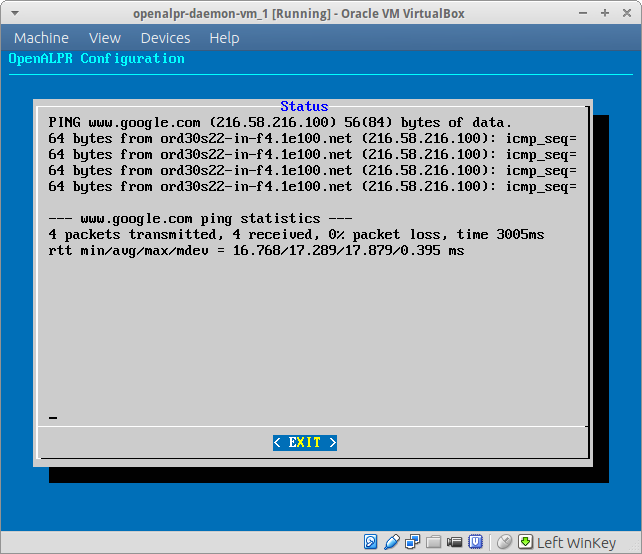This screenshot has width=642, height=554.
Task: Click the host key green arrow icon
Action: pos(525,541)
